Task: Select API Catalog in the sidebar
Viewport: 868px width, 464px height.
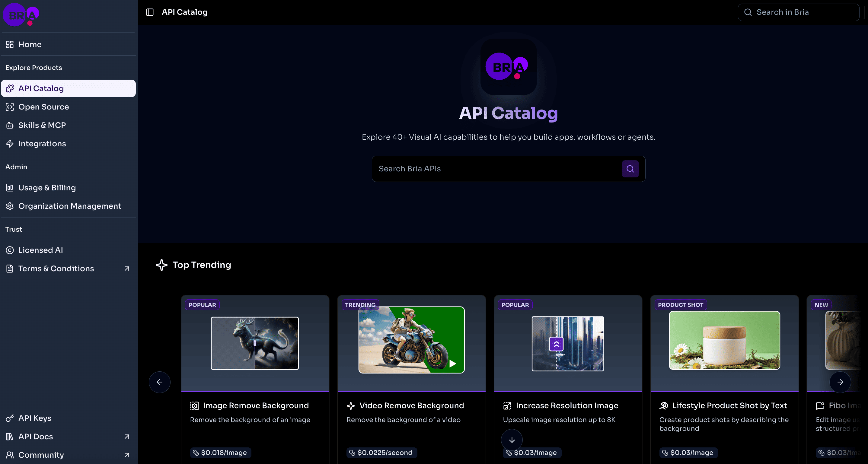Action: [69, 88]
